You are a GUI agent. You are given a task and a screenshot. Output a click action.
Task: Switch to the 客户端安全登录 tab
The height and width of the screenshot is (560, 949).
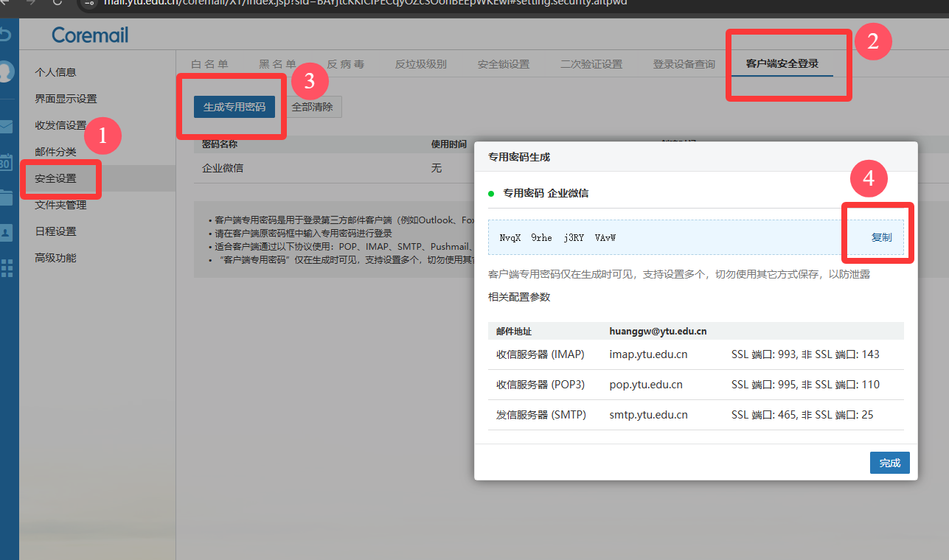coord(782,64)
